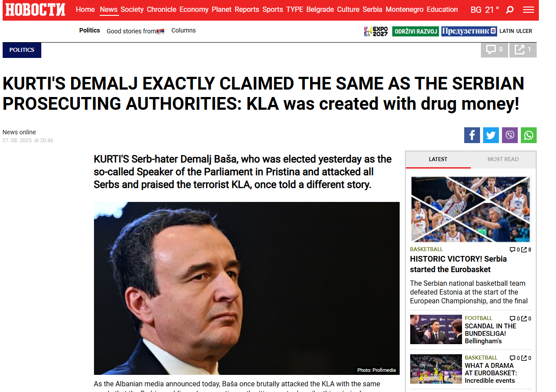Viewport: 556px width, 392px height.
Task: Share article on Twitter
Action: pos(491,135)
